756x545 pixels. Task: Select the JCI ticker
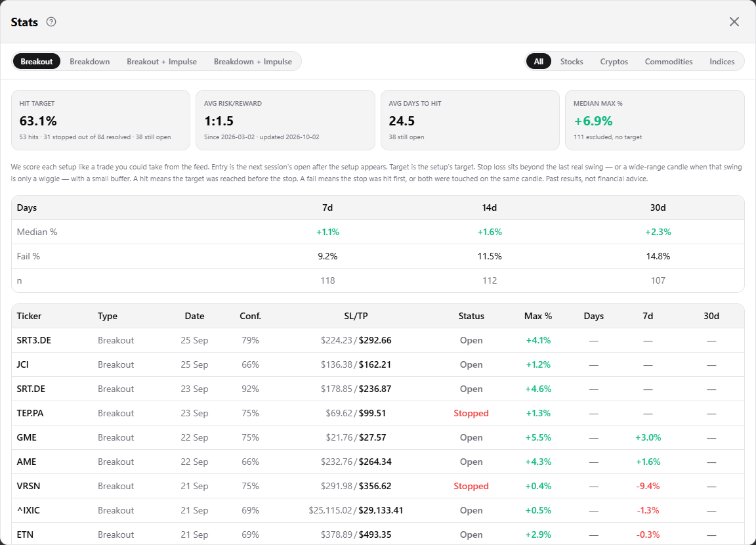click(23, 364)
